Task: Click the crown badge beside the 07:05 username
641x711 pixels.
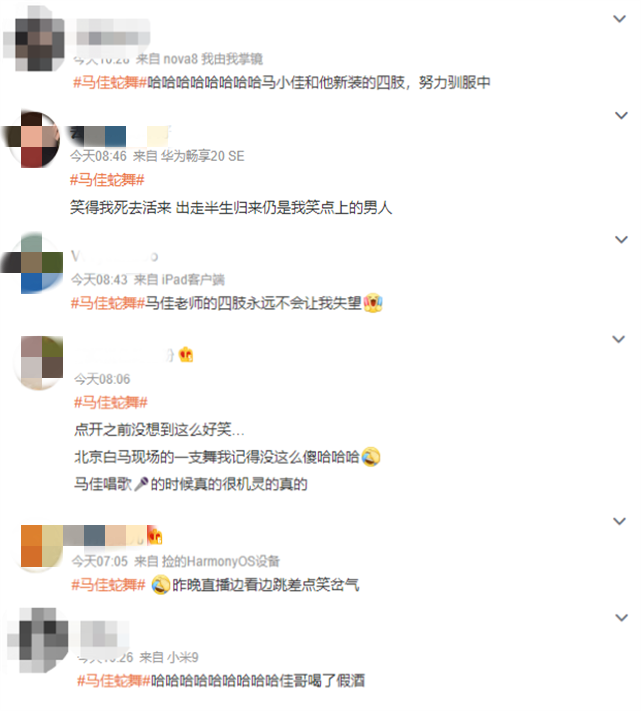Action: pyautogui.click(x=155, y=536)
